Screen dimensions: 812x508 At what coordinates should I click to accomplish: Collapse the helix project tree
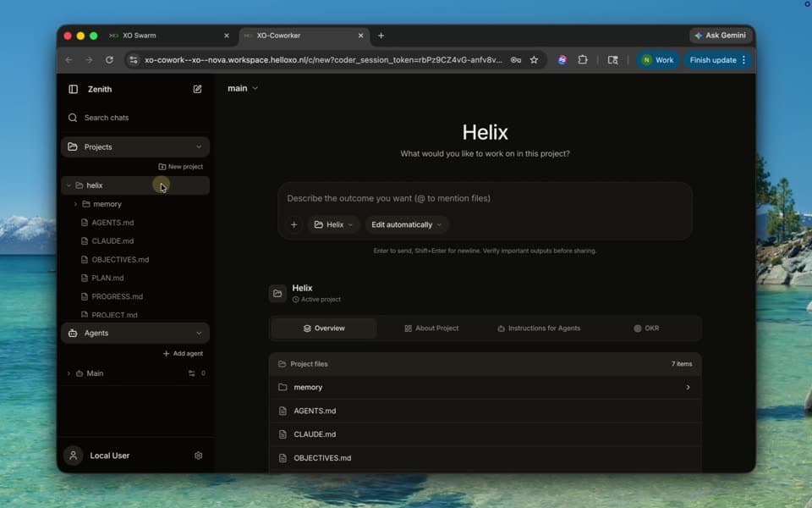coord(69,185)
